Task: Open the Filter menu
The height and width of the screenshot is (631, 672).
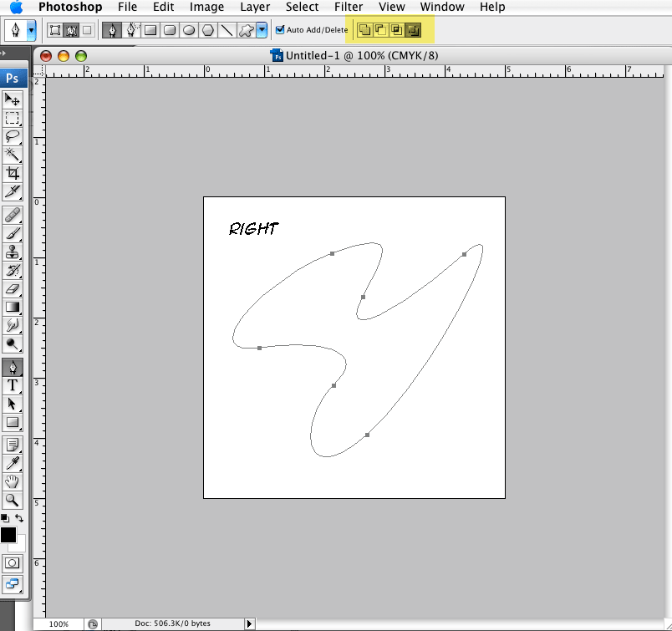Action: (x=349, y=7)
